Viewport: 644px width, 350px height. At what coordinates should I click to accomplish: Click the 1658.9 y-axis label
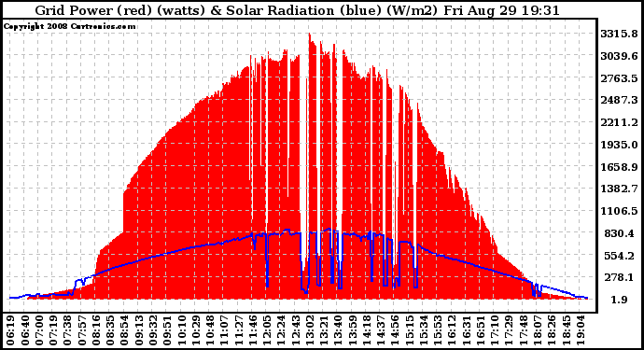point(619,167)
